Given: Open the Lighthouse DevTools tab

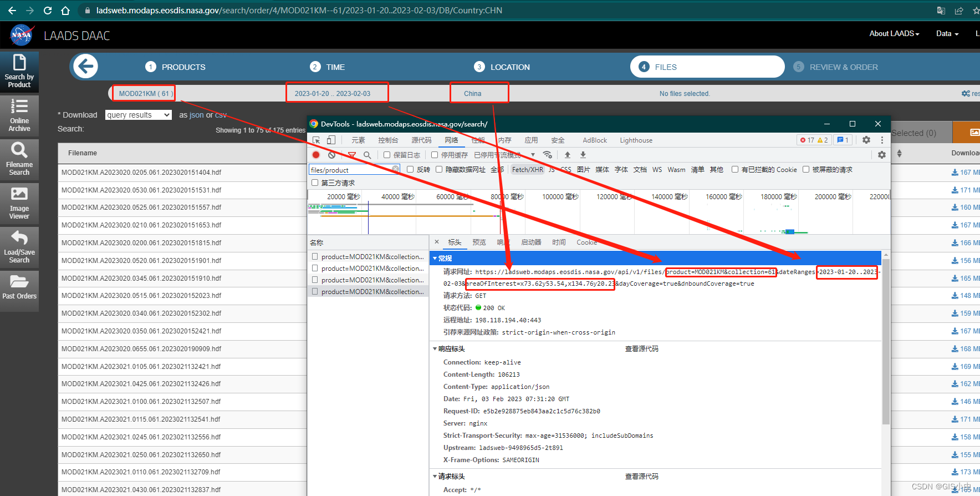Looking at the screenshot, I should tap(636, 140).
